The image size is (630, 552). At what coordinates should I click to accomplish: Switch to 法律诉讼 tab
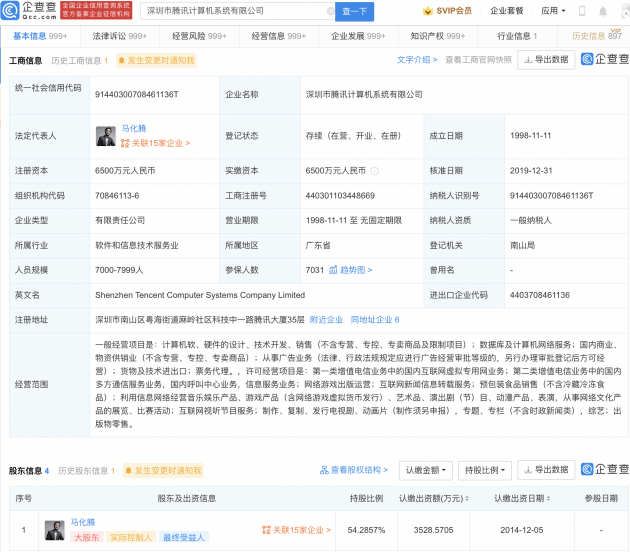pos(119,36)
